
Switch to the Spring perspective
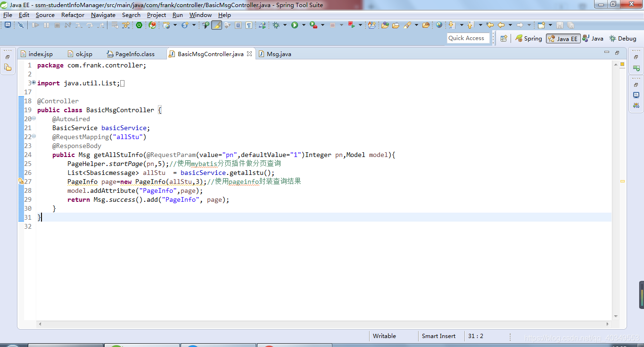[528, 38]
